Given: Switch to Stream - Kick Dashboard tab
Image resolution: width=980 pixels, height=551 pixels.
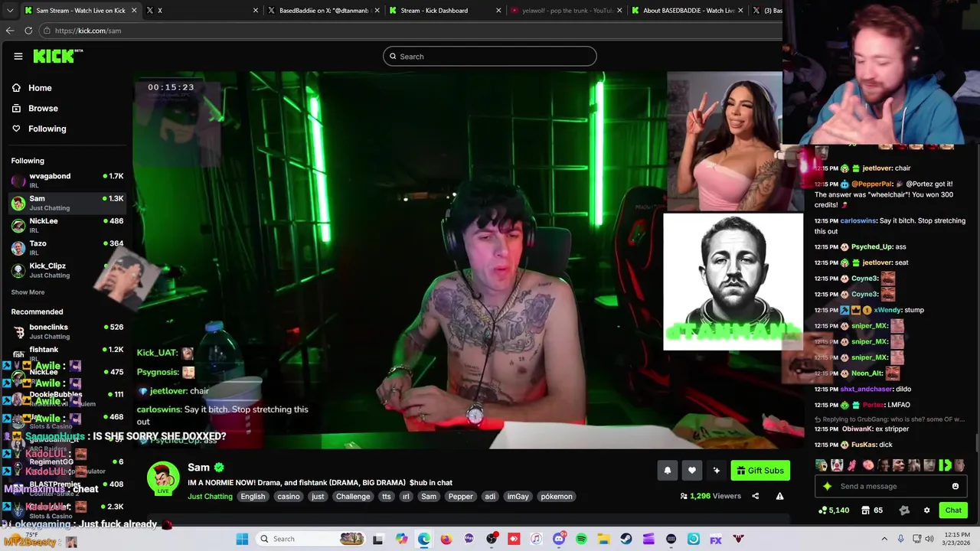Looking at the screenshot, I should (x=444, y=10).
